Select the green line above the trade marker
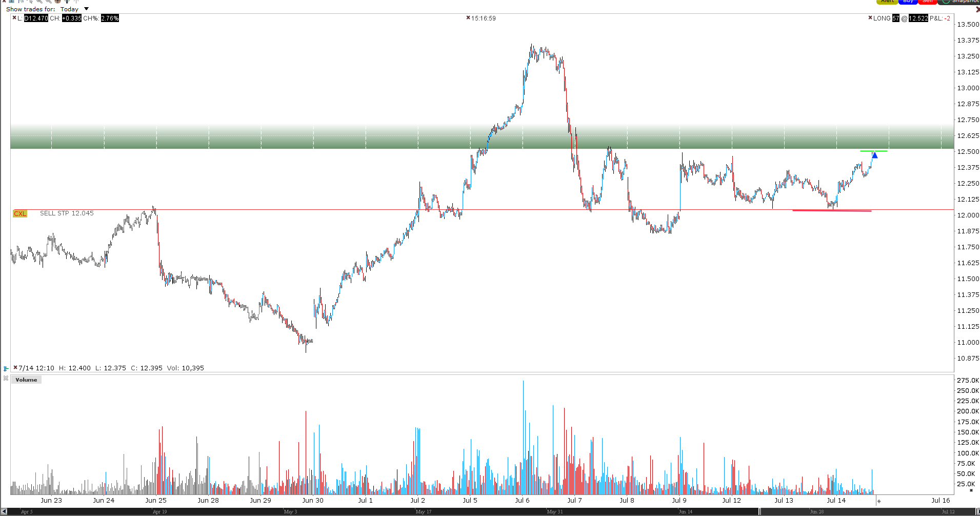This screenshot has height=516, width=980. click(873, 151)
